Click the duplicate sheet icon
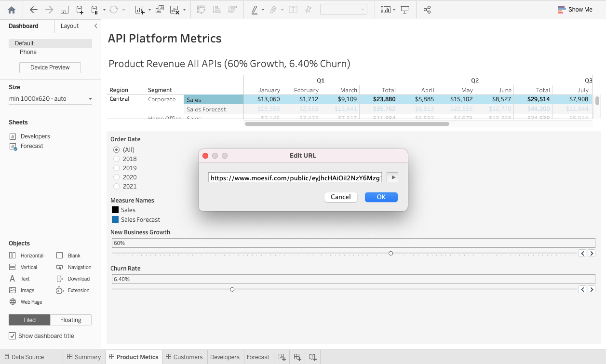 click(160, 10)
